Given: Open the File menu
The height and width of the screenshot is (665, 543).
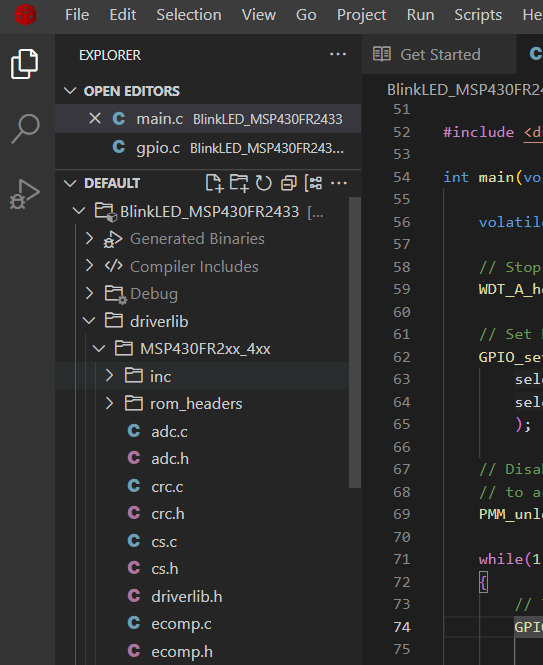Looking at the screenshot, I should pos(77,15).
